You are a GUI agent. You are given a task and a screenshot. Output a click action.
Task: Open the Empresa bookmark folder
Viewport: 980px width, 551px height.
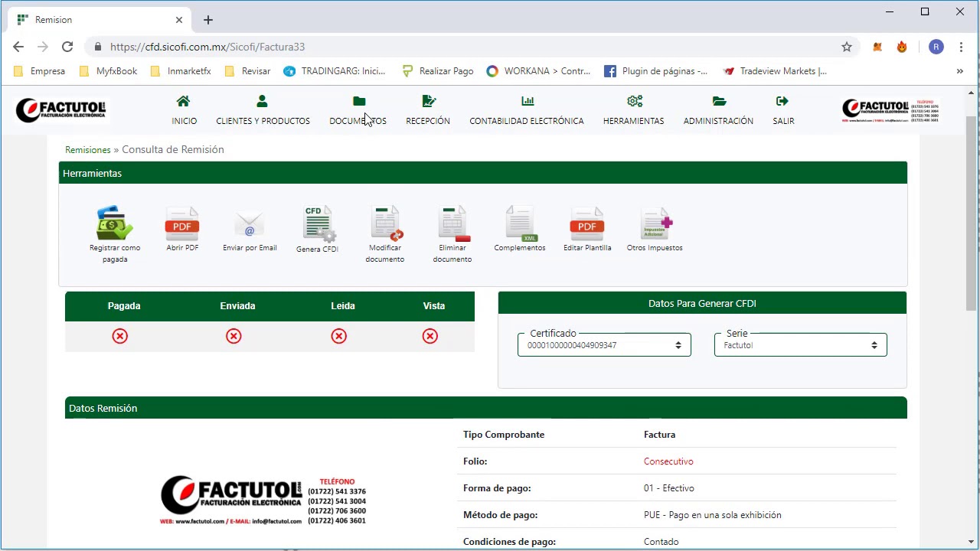[x=40, y=71]
